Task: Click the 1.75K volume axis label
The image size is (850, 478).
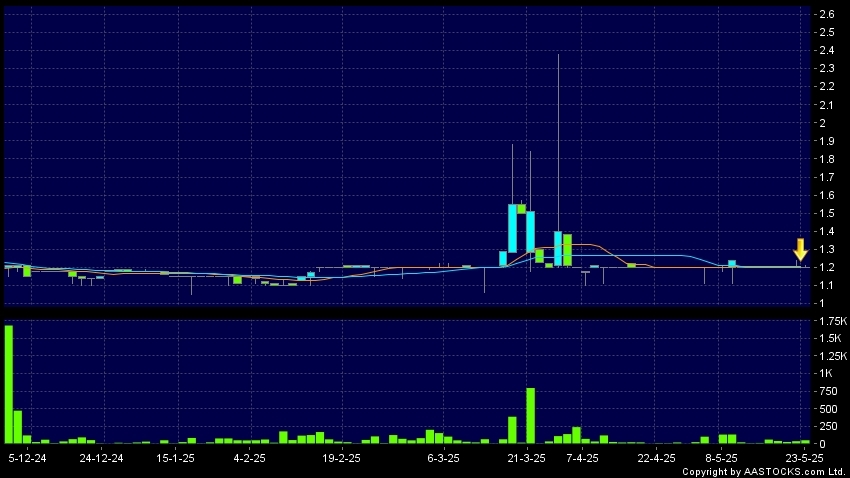Action: point(833,321)
